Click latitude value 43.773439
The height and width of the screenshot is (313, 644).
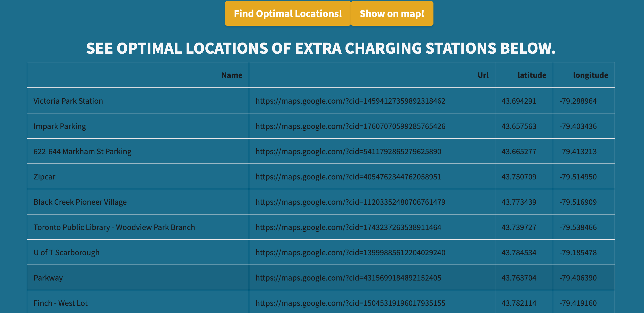[x=519, y=202]
